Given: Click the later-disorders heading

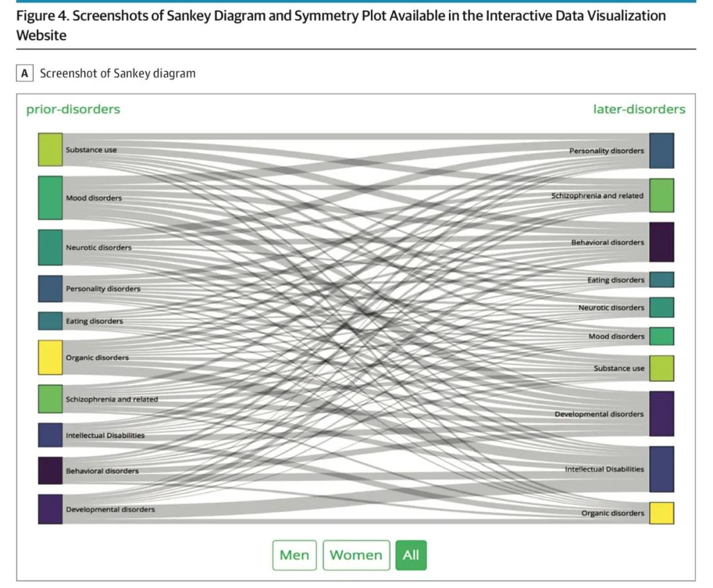Looking at the screenshot, I should pyautogui.click(x=639, y=109).
